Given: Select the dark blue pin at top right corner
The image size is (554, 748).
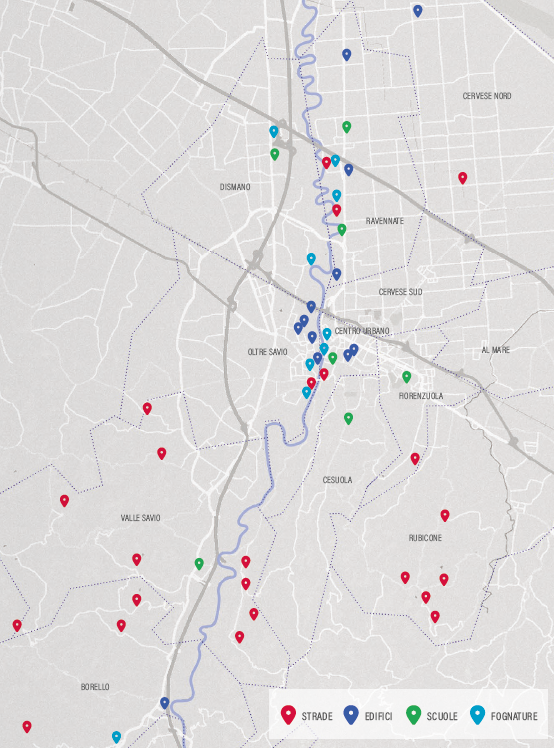Looking at the screenshot, I should coord(418,11).
